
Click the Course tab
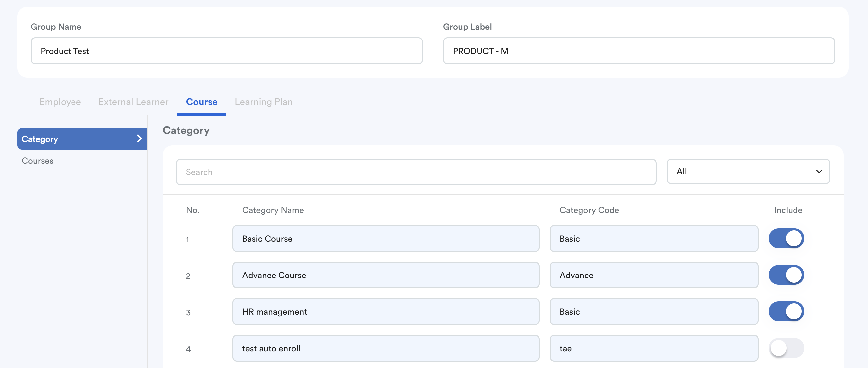click(x=202, y=102)
